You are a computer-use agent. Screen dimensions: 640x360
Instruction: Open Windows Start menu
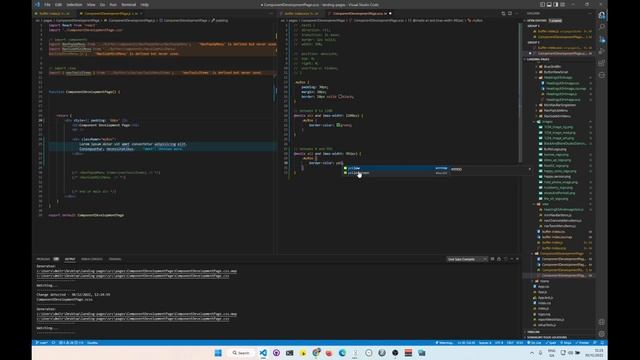(218, 353)
